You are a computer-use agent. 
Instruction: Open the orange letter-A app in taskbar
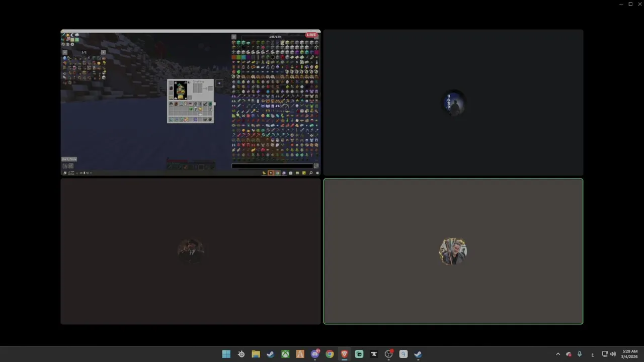(300, 354)
